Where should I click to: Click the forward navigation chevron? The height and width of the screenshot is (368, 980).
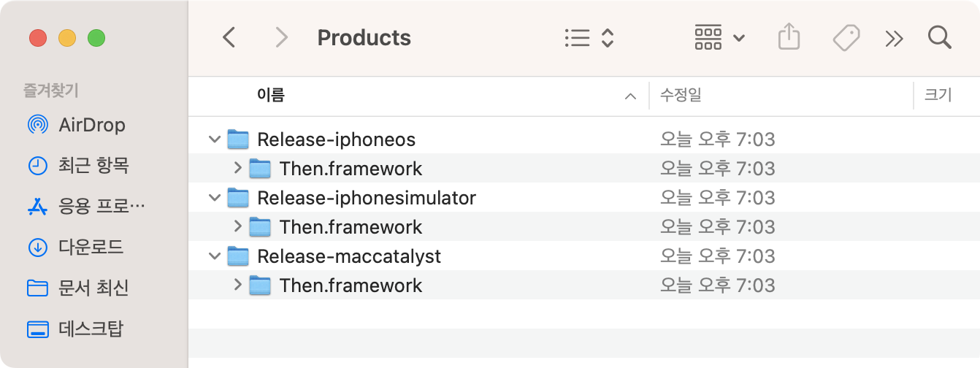(x=280, y=38)
